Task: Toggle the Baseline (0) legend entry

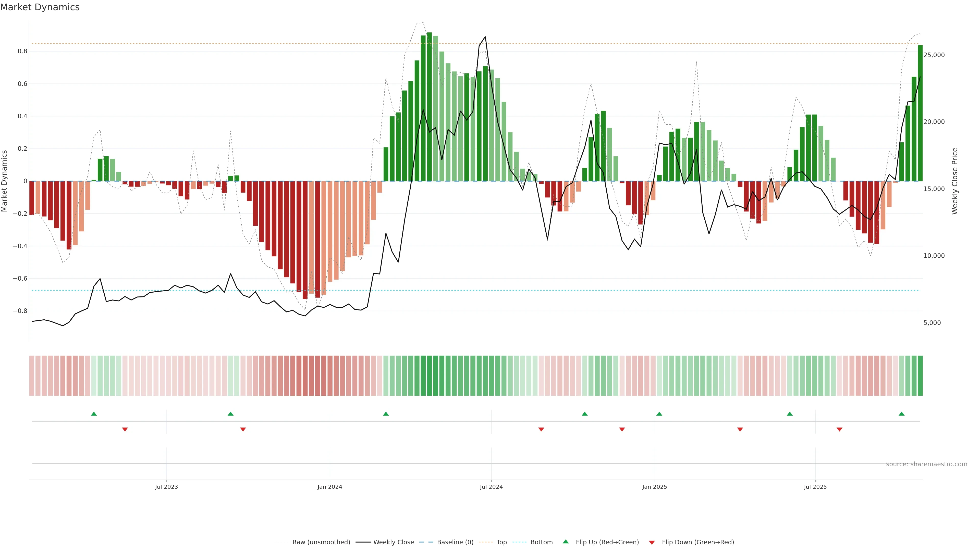Action: [455, 542]
